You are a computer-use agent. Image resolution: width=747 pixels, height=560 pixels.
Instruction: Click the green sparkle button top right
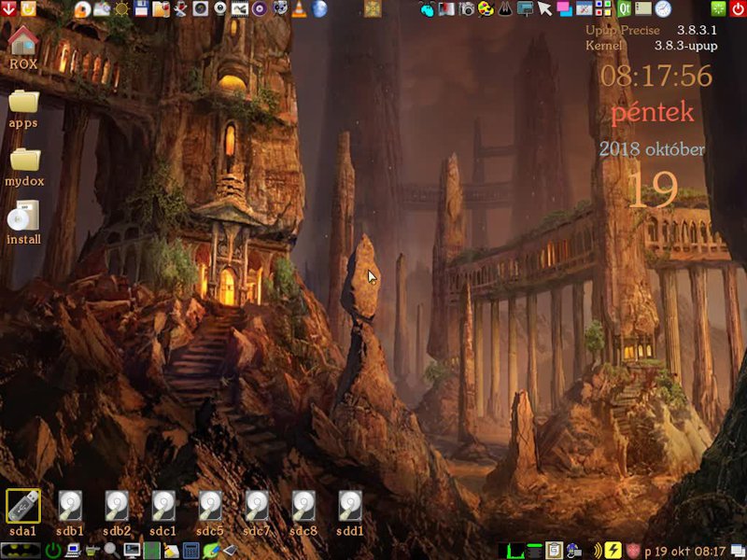point(718,8)
